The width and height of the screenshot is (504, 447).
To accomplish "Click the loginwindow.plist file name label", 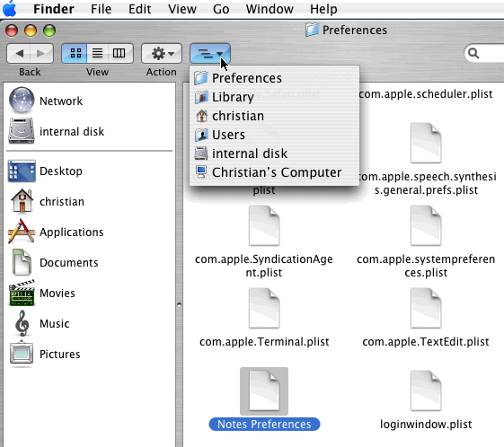I will coord(426,424).
